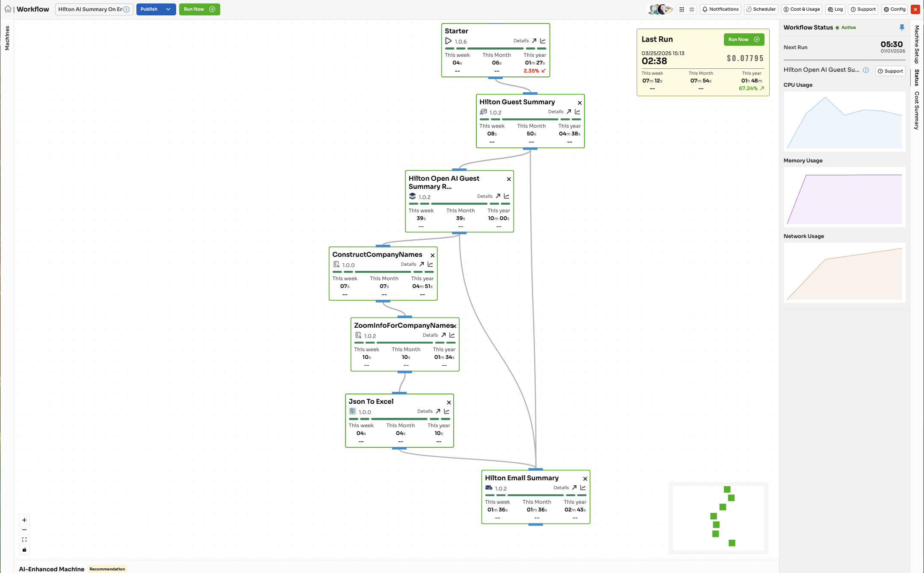Open the collaborator avatars group

tap(661, 9)
